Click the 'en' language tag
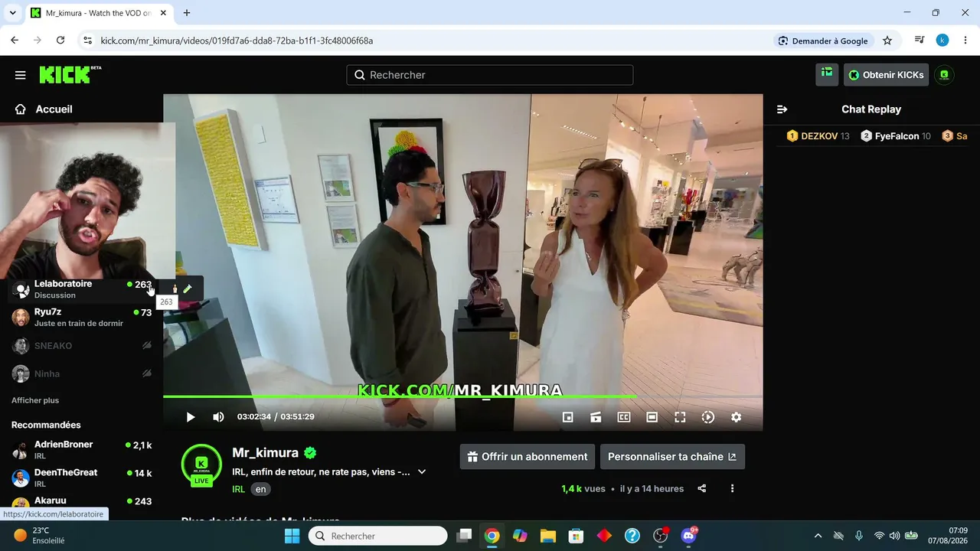The image size is (980, 551). 261,489
